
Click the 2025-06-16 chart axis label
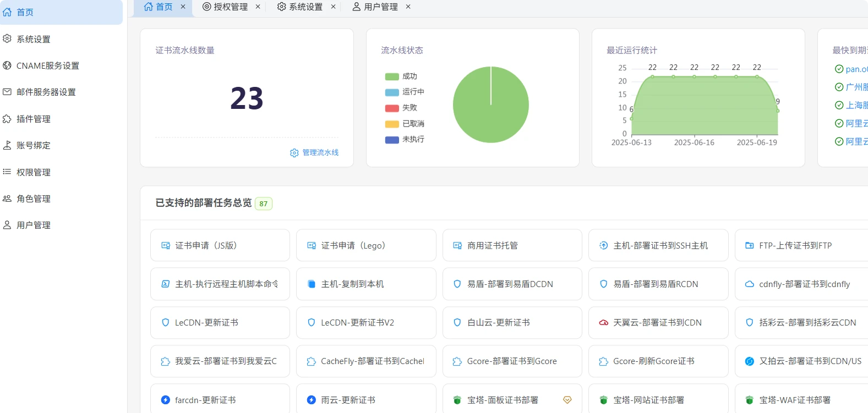tap(694, 142)
